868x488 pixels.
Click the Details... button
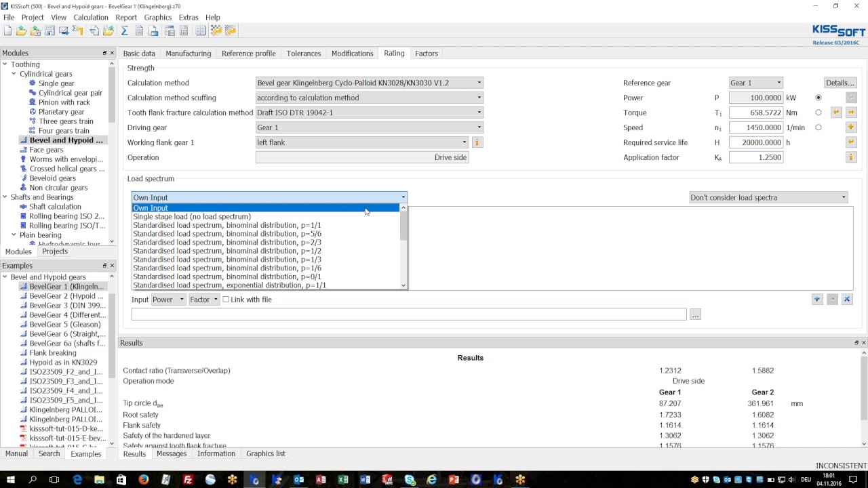(840, 83)
